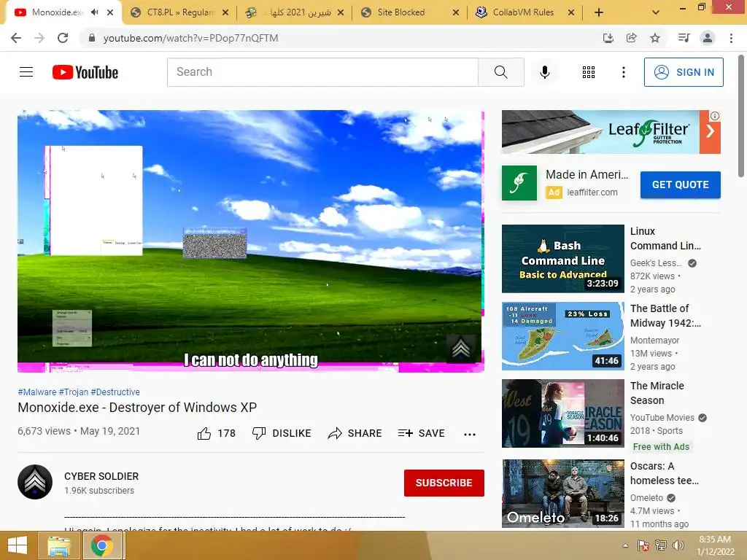The image size is (747, 560).
Task: Search with voice microphone icon
Action: pos(545,72)
